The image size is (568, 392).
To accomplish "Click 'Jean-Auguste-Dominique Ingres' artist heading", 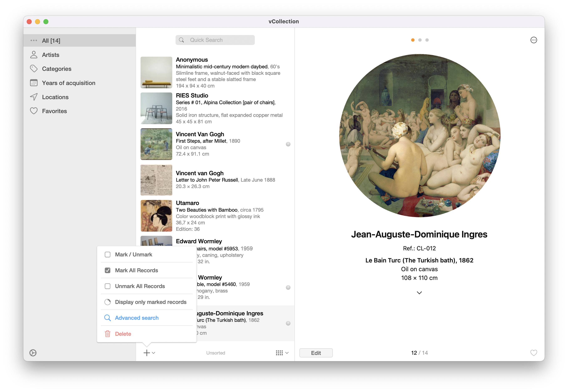I will tap(419, 234).
